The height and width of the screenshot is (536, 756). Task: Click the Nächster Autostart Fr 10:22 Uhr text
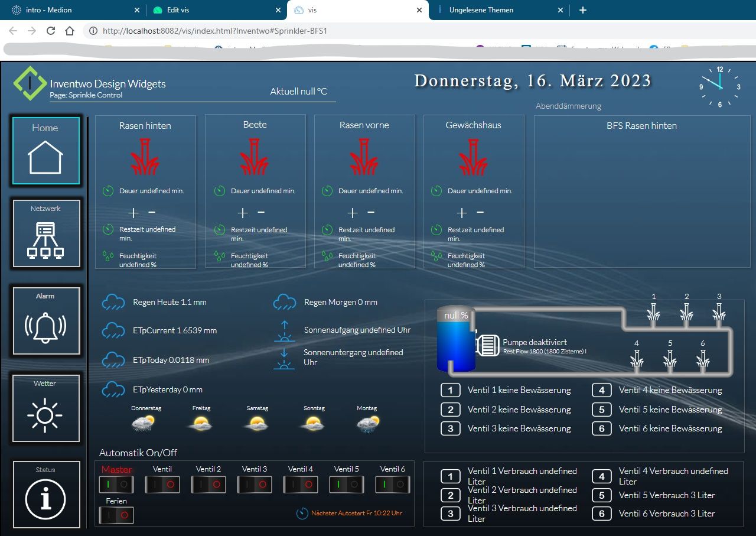(x=357, y=513)
